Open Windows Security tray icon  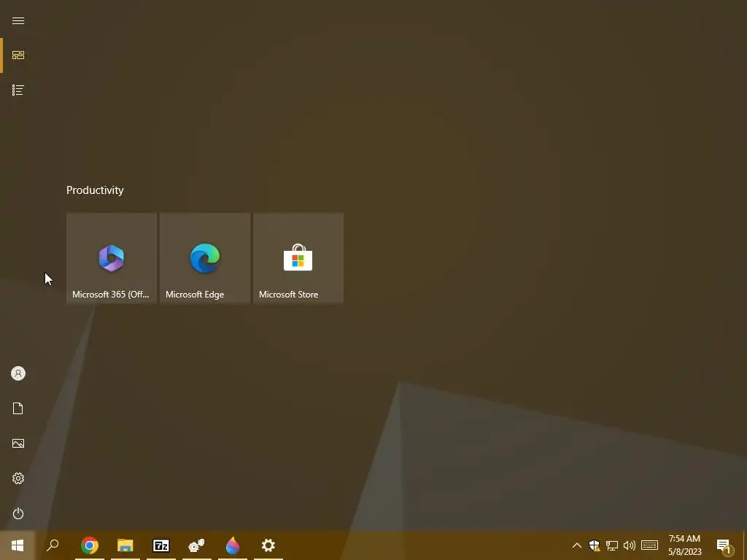coord(594,545)
